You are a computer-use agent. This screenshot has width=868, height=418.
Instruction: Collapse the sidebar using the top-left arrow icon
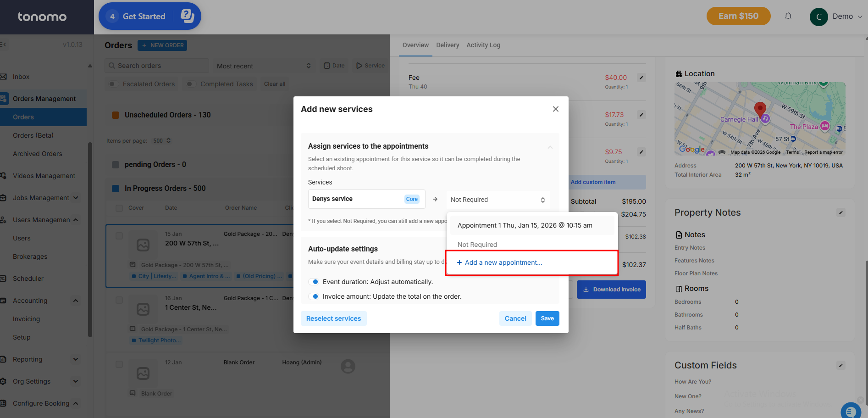pyautogui.click(x=3, y=45)
